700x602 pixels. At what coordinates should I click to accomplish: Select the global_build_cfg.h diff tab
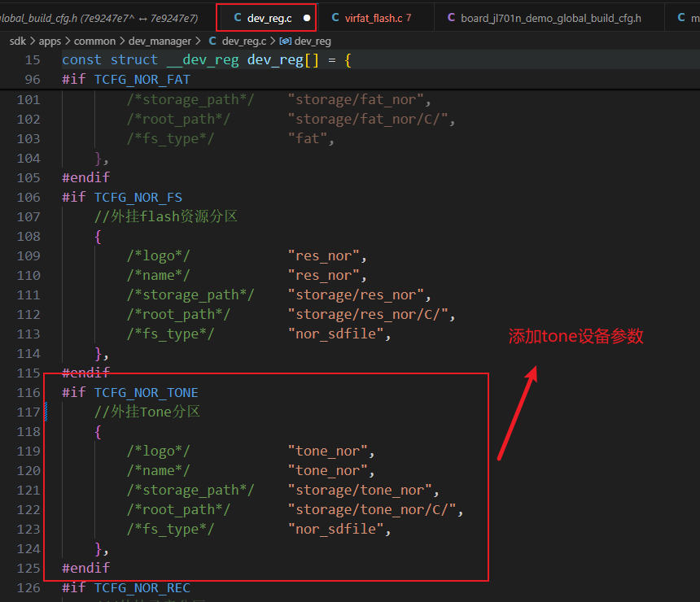click(x=99, y=18)
